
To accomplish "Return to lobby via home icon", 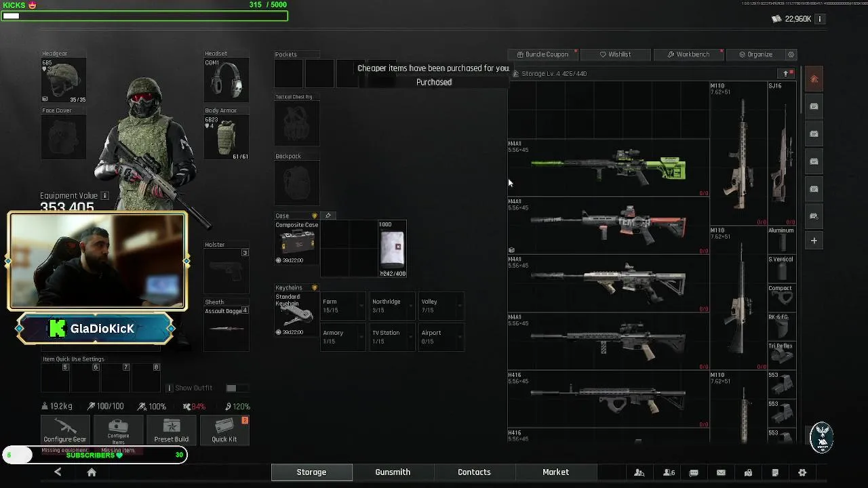I will coord(92,472).
